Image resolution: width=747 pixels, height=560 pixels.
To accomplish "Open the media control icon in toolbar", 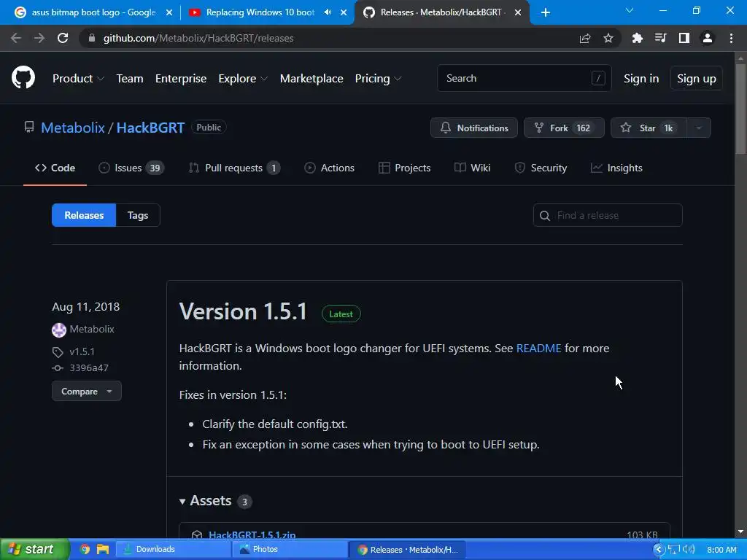I will (661, 38).
